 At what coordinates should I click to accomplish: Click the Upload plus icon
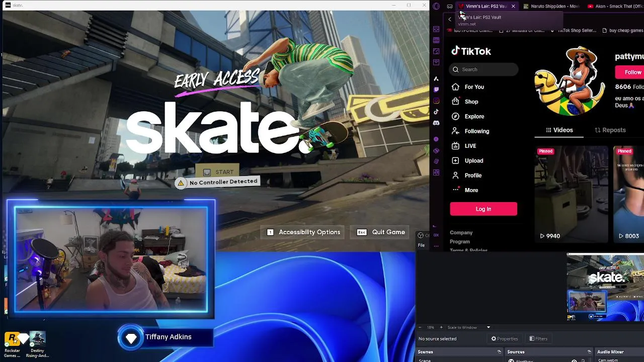[455, 160]
